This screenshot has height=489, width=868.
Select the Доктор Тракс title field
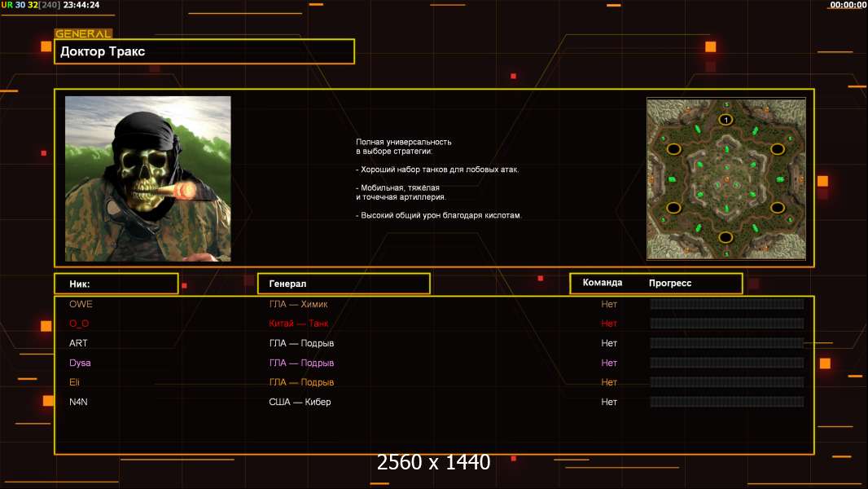(x=204, y=51)
